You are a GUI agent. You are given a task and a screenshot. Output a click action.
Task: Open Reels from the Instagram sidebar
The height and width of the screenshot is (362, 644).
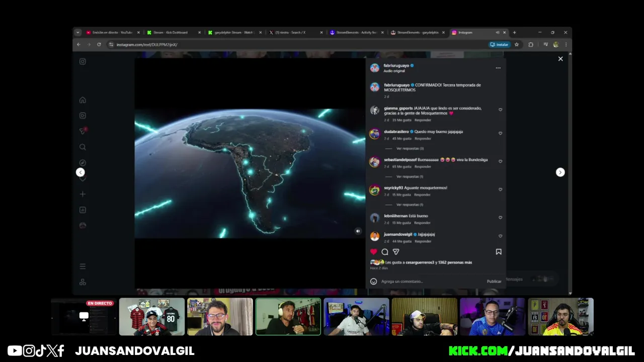(x=83, y=116)
